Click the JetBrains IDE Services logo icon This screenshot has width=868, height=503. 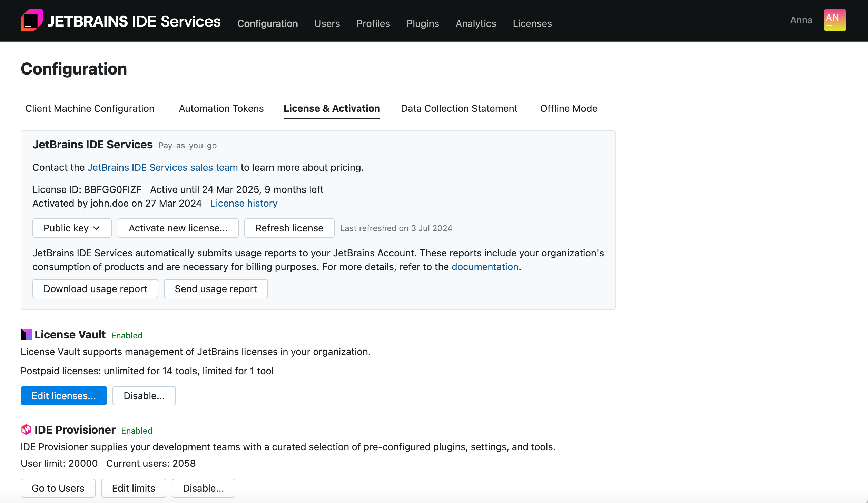coord(32,20)
